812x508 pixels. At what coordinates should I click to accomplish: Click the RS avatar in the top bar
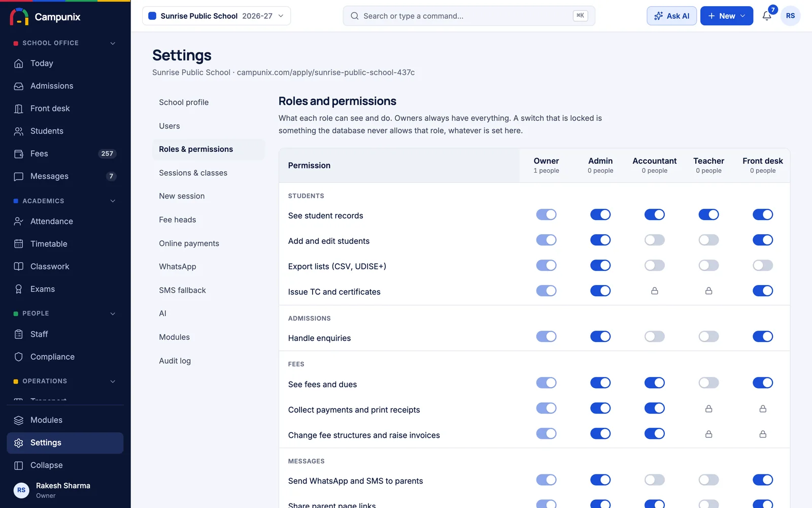[x=790, y=16]
